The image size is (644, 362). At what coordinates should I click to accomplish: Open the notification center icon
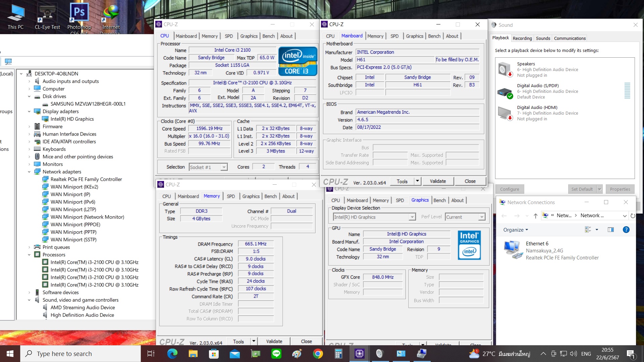[x=631, y=354]
